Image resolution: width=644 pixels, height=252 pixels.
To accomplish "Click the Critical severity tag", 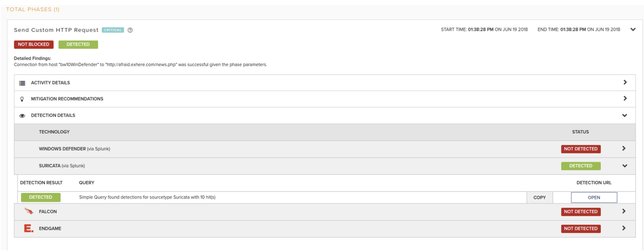I will pyautogui.click(x=113, y=30).
